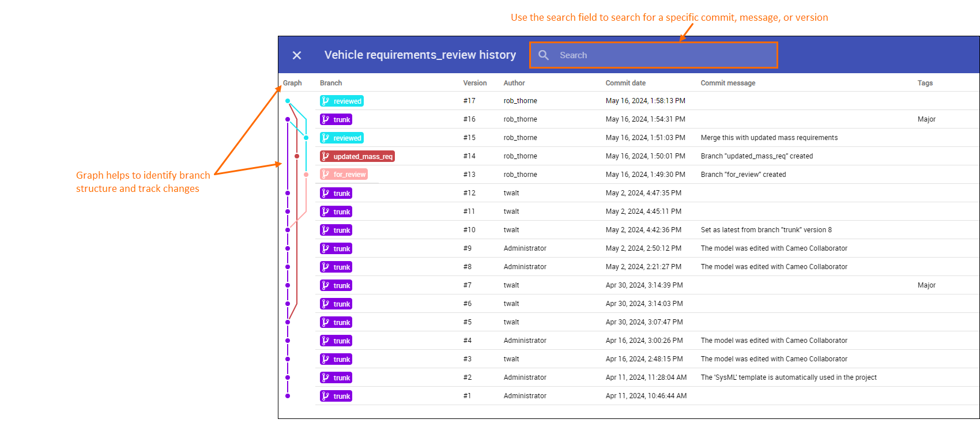Click the for_review branch badge

344,175
